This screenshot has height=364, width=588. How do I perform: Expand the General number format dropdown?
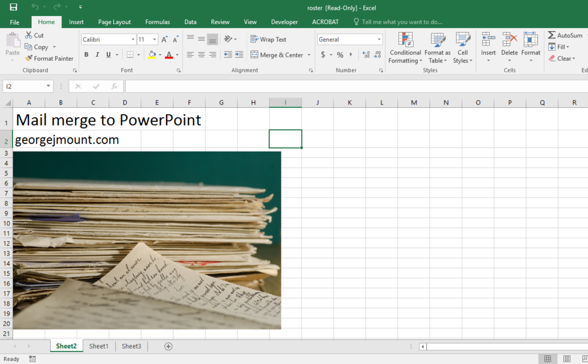tap(379, 40)
